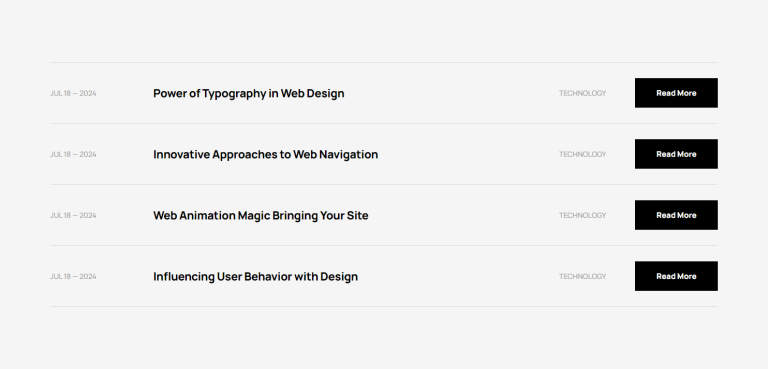Click Read More for the Typography article

pyautogui.click(x=676, y=93)
